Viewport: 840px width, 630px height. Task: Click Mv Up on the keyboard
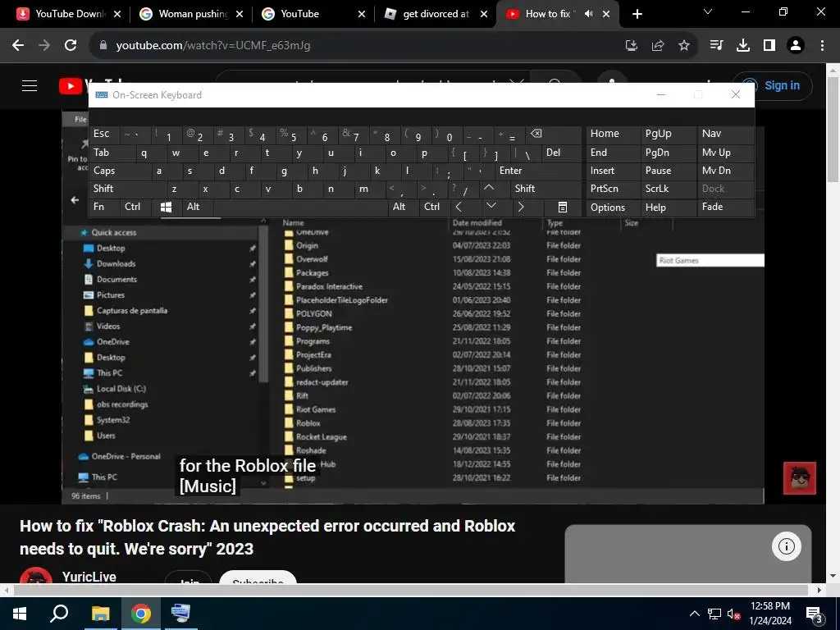725,153
